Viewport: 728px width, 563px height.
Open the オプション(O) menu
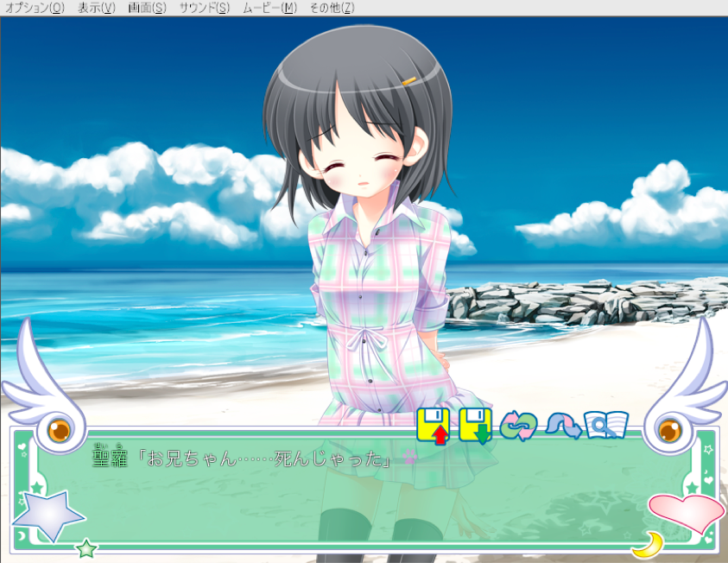tap(35, 8)
